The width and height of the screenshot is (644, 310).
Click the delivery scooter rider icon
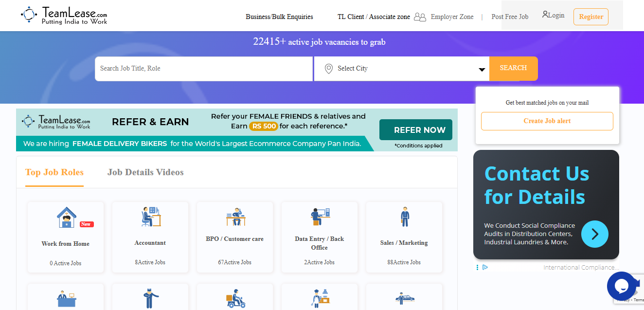tap(235, 298)
